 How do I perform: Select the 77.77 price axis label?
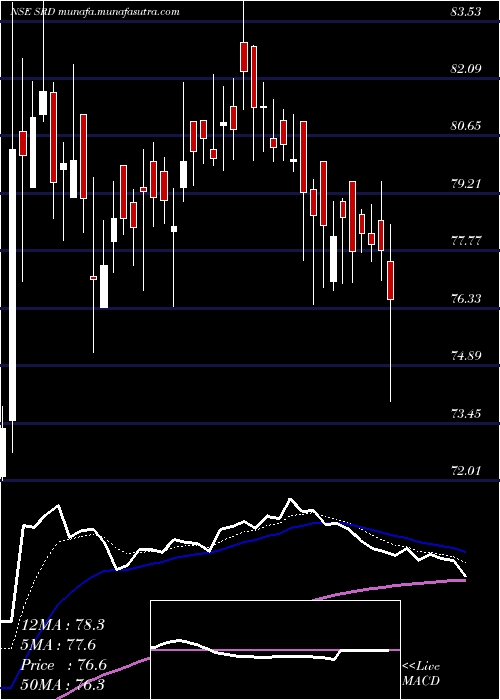click(x=466, y=242)
